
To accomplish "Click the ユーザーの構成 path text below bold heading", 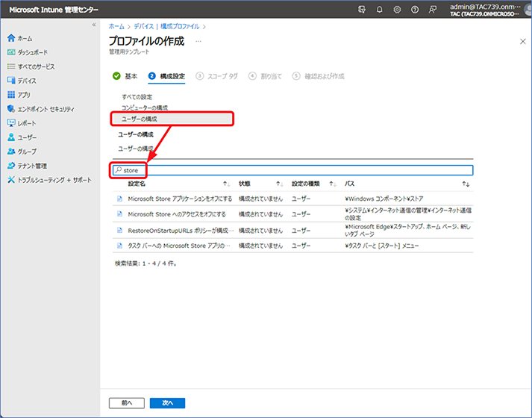I will click(136, 149).
